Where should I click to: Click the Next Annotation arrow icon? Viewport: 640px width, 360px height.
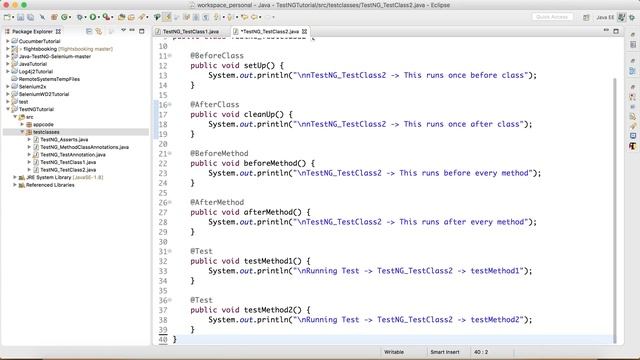click(x=217, y=17)
